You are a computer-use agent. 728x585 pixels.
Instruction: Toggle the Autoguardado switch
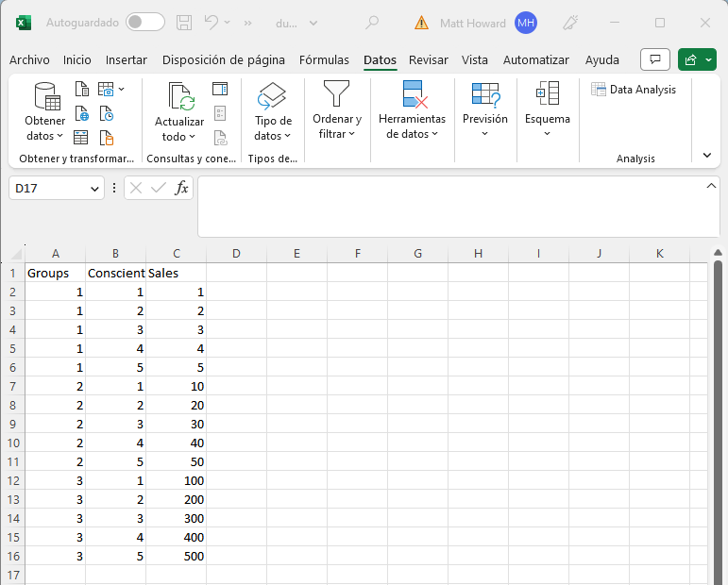pos(144,23)
